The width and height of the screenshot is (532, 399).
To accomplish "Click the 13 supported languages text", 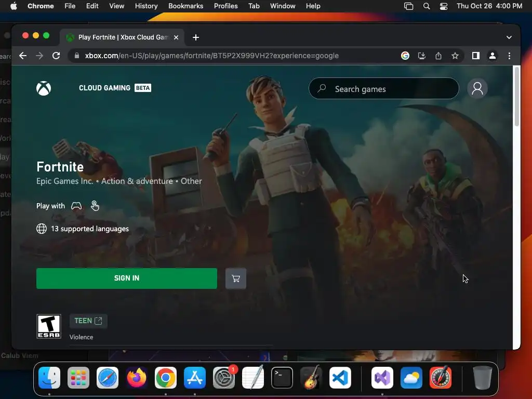I will click(90, 229).
